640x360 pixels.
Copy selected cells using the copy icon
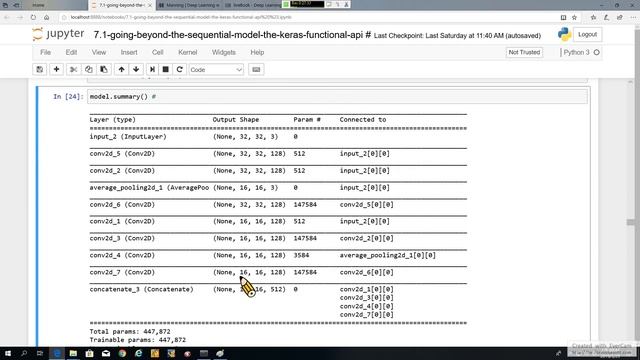point(89,69)
